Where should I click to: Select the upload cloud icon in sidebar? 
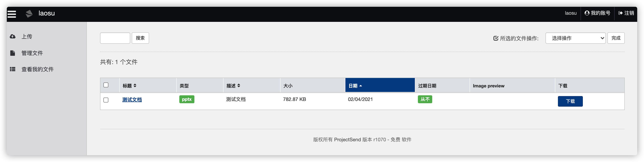[x=12, y=36]
